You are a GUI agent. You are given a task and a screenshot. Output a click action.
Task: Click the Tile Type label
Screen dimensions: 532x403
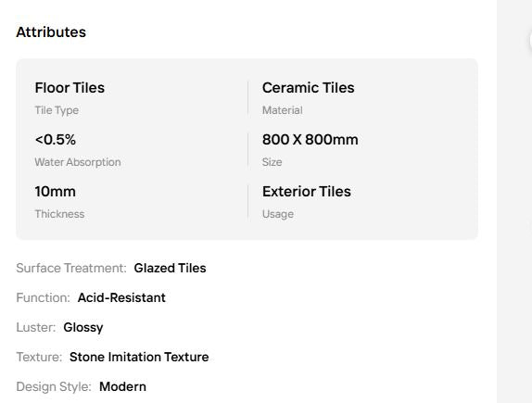coord(57,110)
